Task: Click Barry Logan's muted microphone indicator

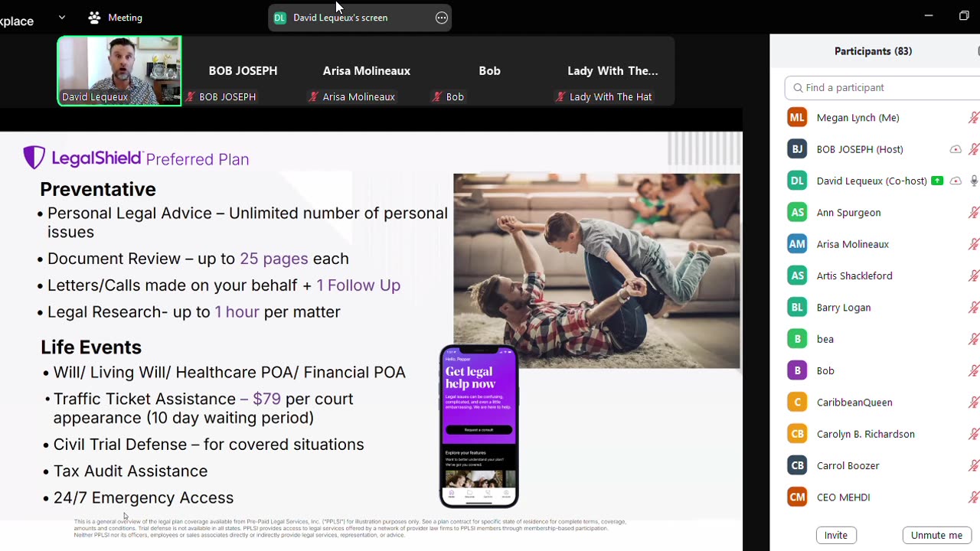Action: 974,307
